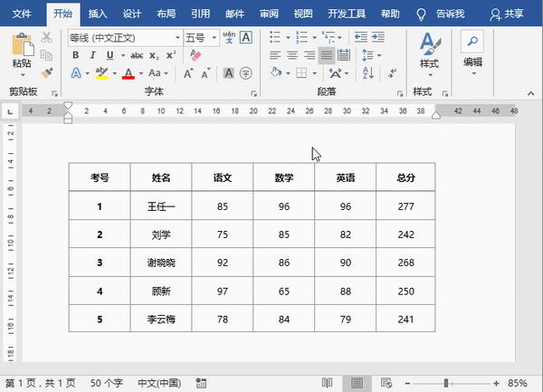The height and width of the screenshot is (392, 543).
Task: Open the font size dropdown
Action: pyautogui.click(x=214, y=37)
